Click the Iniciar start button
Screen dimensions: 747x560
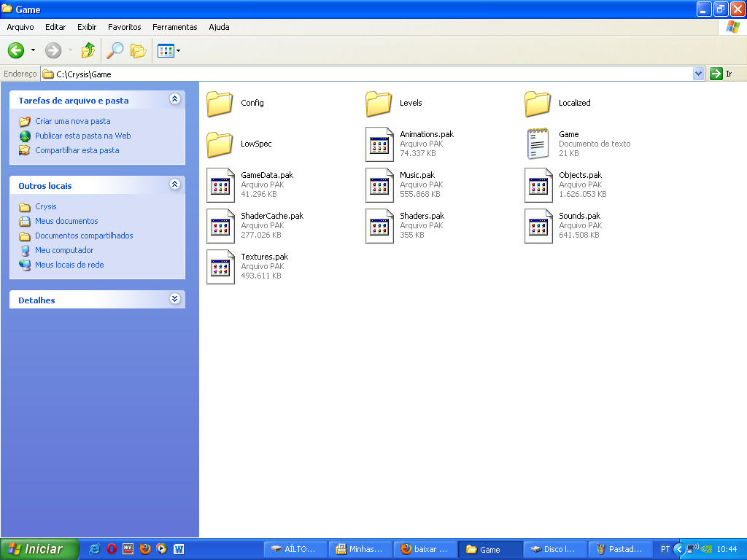pos(39,549)
